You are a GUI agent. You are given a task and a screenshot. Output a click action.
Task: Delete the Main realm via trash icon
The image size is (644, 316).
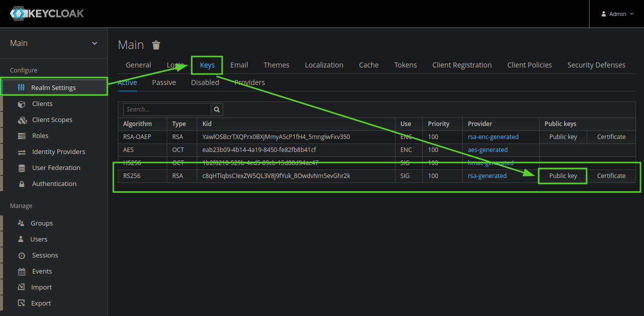[x=156, y=44]
